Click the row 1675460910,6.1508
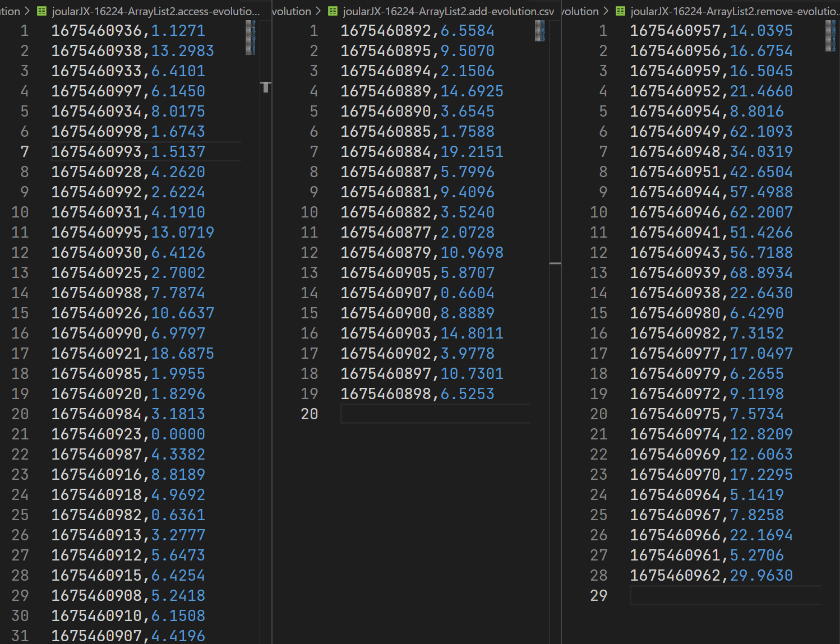Viewport: 840px width, 644px height. (x=128, y=616)
